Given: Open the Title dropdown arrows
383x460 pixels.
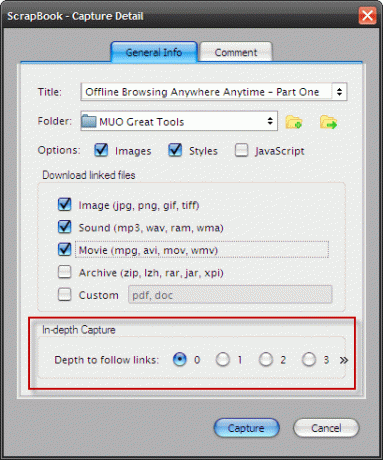Looking at the screenshot, I should (x=339, y=92).
